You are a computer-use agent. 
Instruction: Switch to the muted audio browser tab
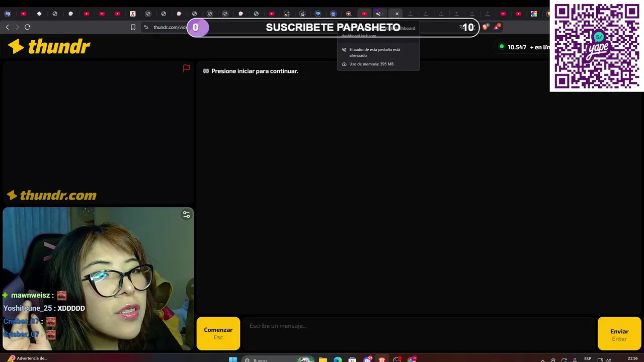click(x=378, y=14)
